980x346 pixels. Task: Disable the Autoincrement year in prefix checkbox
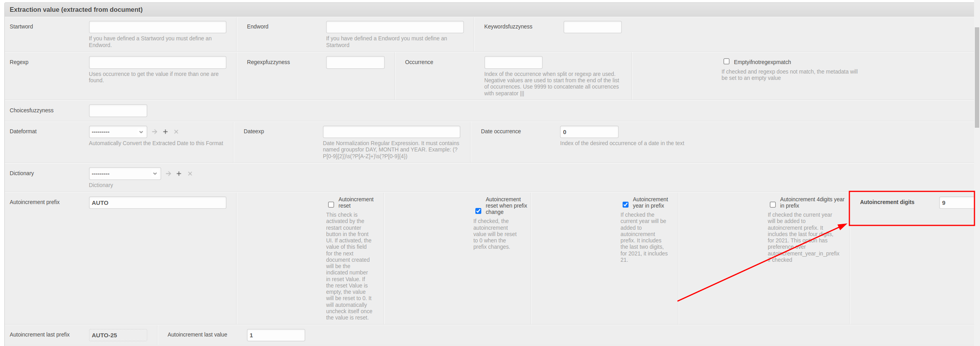625,205
